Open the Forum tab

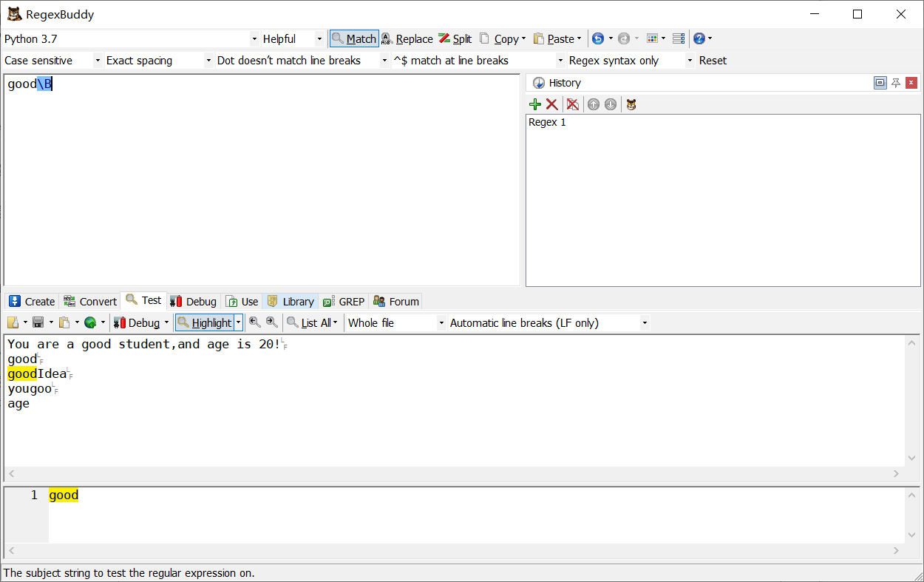pyautogui.click(x=396, y=301)
